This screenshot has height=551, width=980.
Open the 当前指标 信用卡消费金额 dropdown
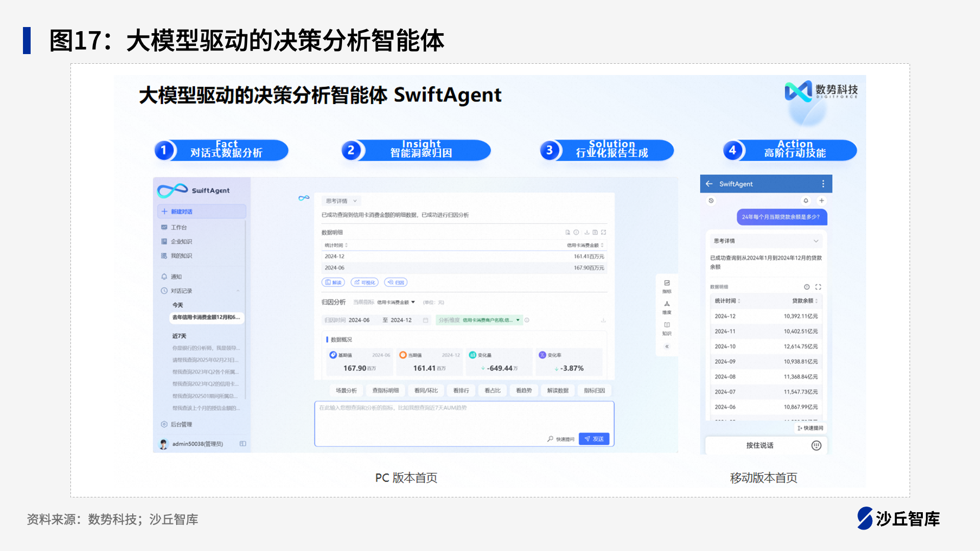tap(396, 303)
